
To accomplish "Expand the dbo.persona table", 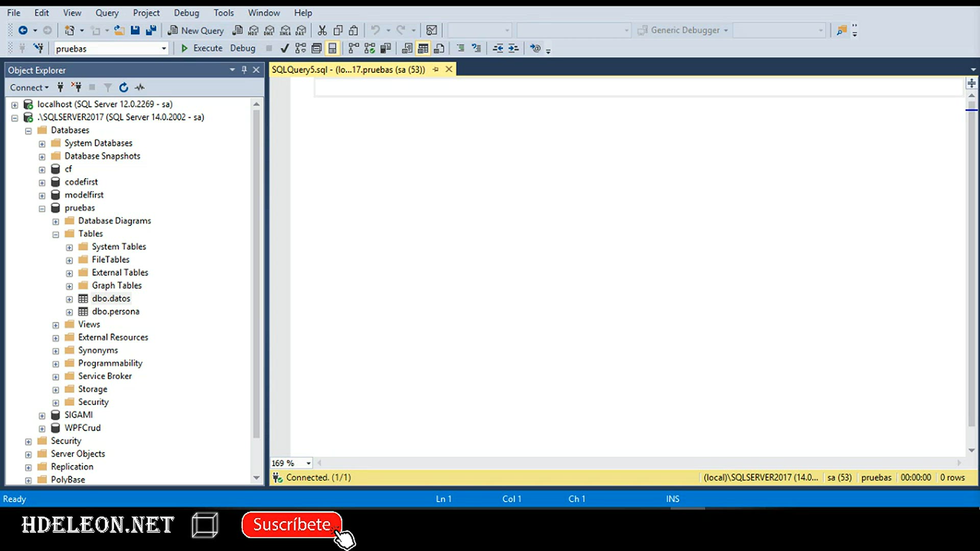I will tap(69, 312).
